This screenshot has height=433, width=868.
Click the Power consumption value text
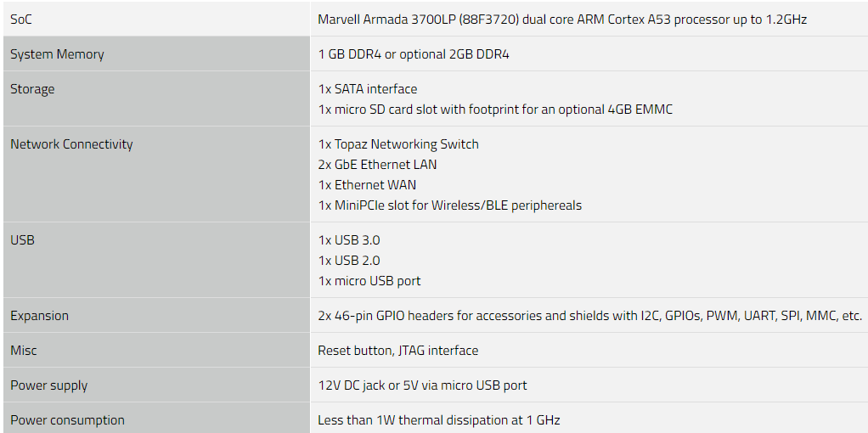[439, 420]
